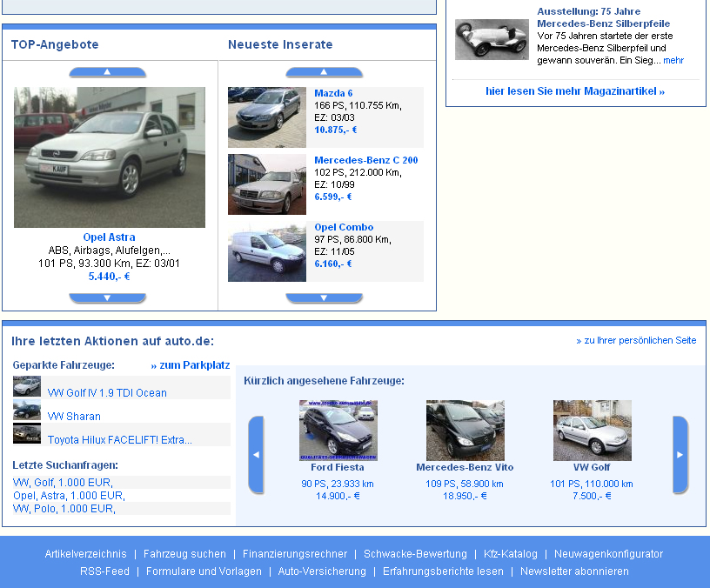Click the Toyota Hilux parked vehicle thumbnail
The image size is (710, 588).
coord(27,433)
